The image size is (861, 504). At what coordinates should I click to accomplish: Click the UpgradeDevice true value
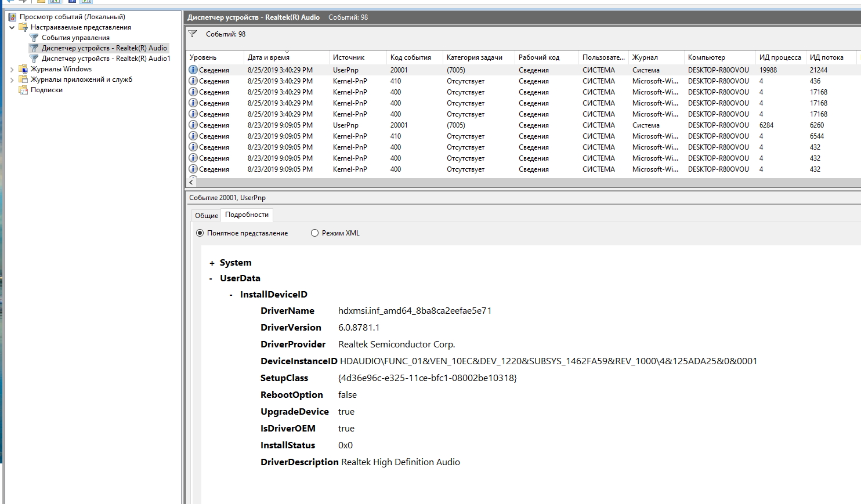(x=346, y=412)
